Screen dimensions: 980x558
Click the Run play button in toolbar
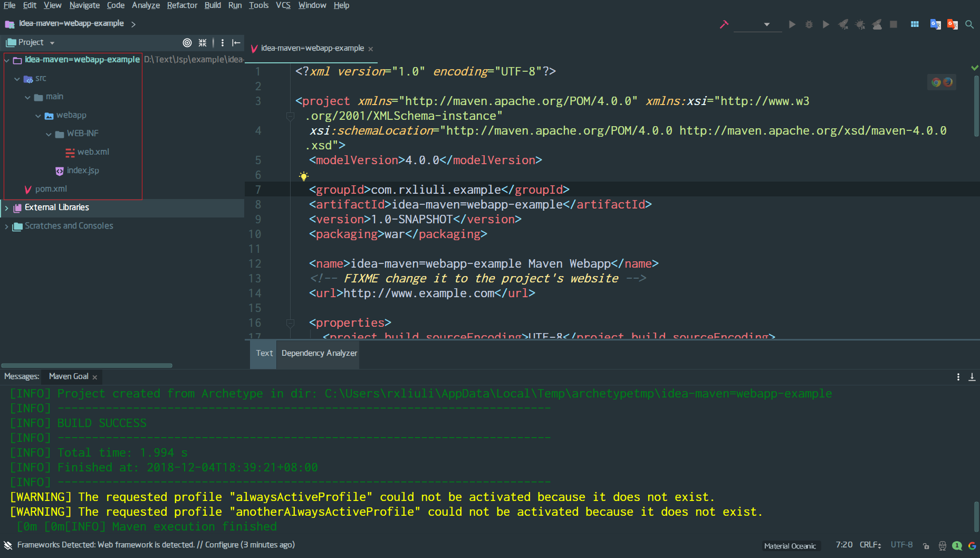click(x=792, y=24)
